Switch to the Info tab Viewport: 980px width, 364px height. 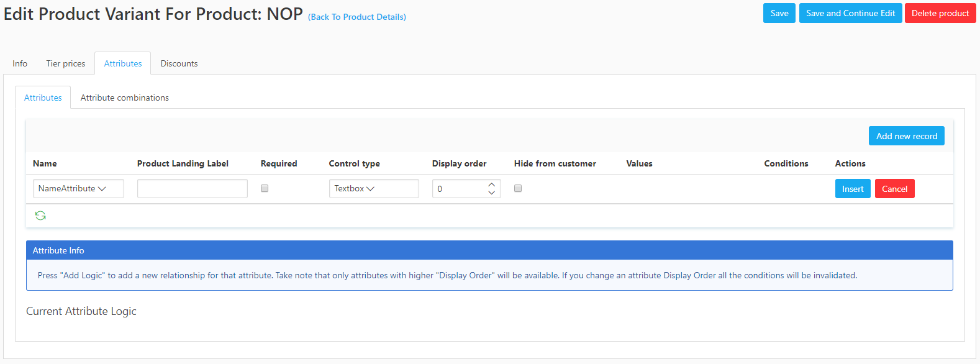click(x=20, y=63)
